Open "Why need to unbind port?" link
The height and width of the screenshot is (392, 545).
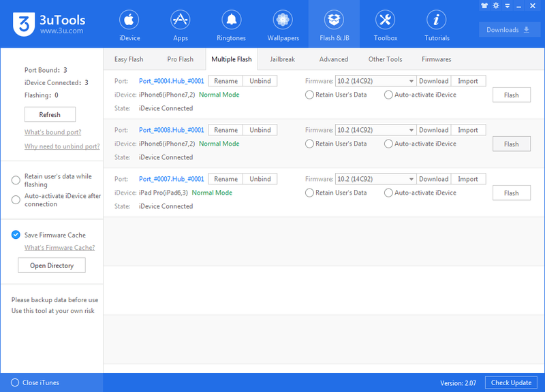(62, 146)
